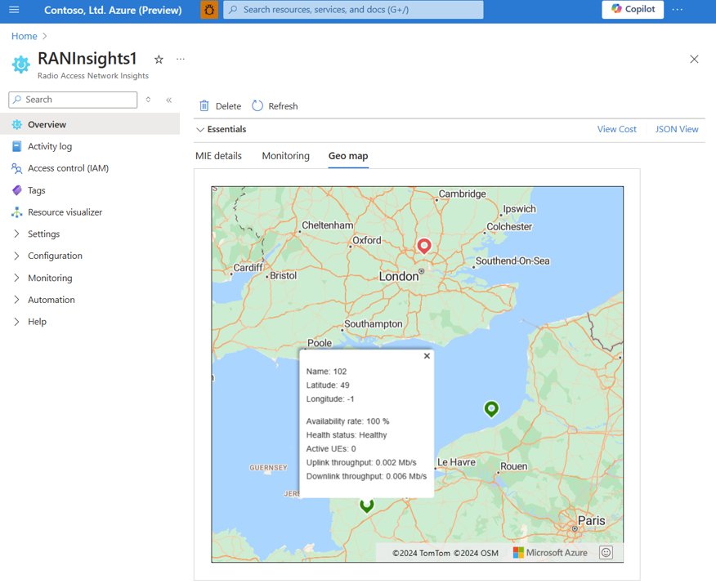This screenshot has height=588, width=716.
Task: Open Copilot from the top bar
Action: 633,9
